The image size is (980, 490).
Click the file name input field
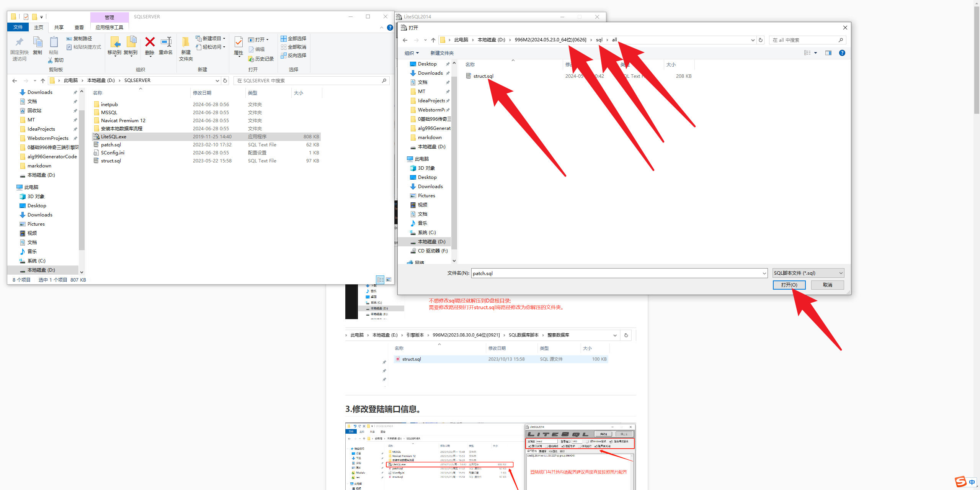click(616, 273)
